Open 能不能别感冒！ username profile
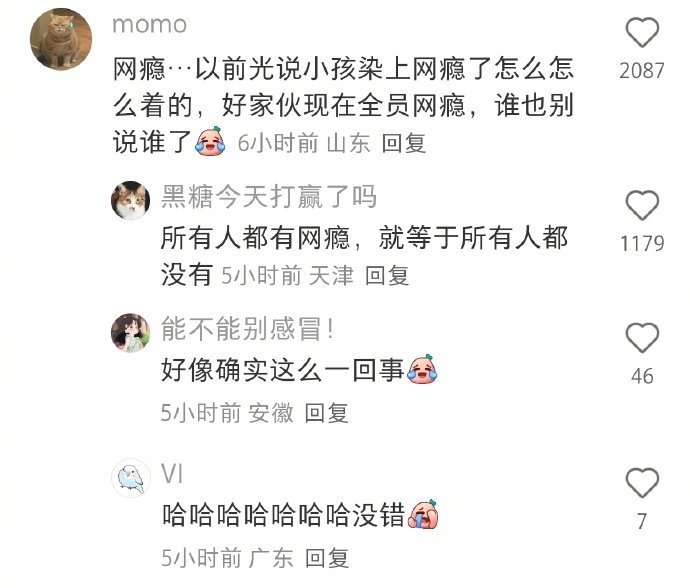Viewport: 690px width, 588px height. (248, 329)
